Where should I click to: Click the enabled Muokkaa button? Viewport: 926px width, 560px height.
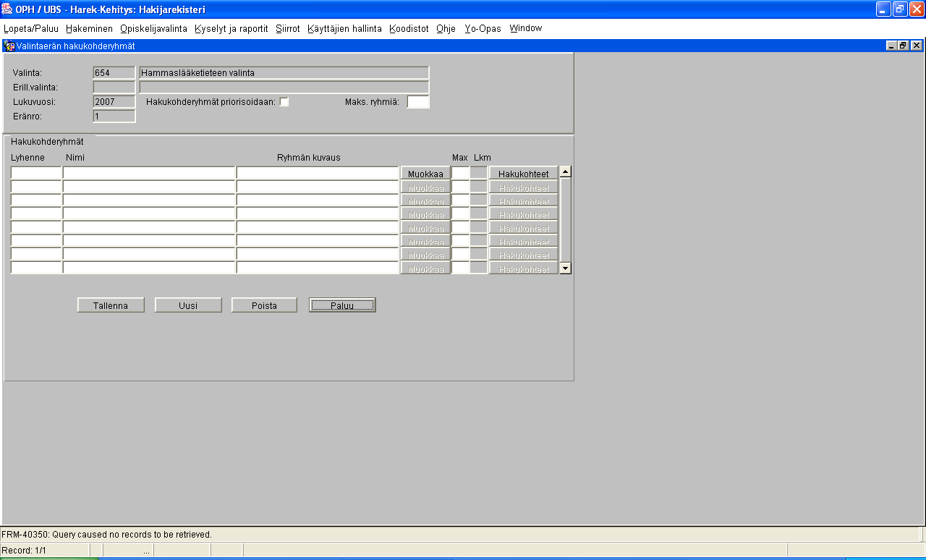pos(425,174)
